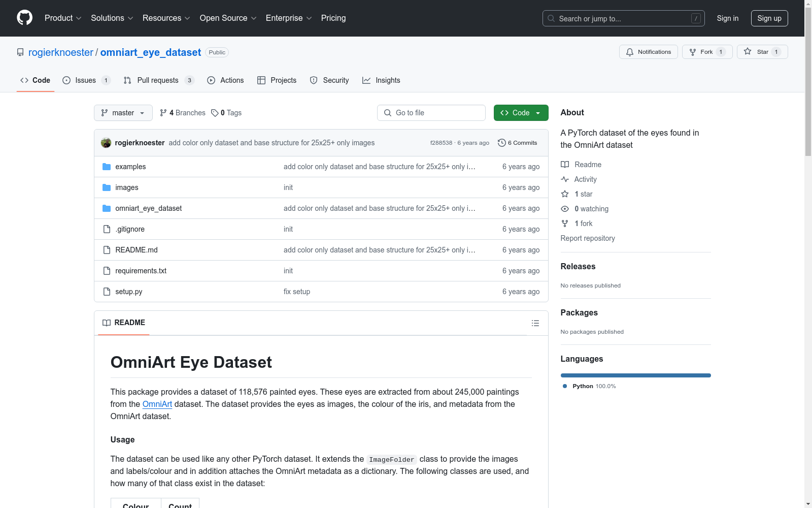This screenshot has width=812, height=508.
Task: Click Sign in
Action: click(x=728, y=18)
